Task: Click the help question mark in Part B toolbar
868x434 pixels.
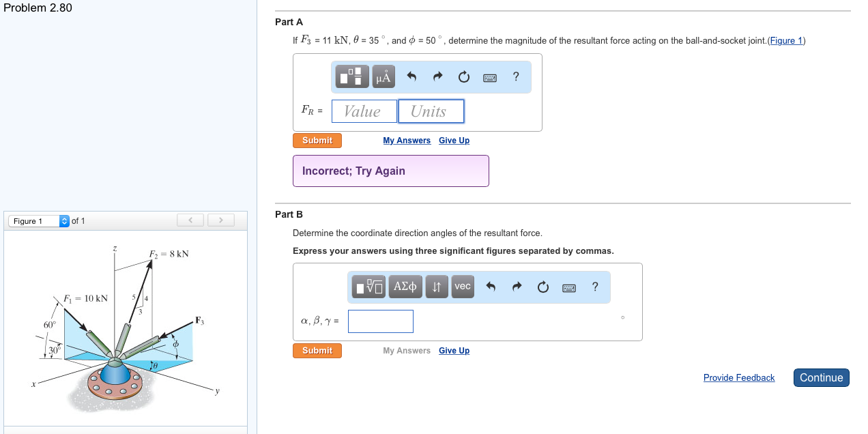Action: pyautogui.click(x=594, y=287)
